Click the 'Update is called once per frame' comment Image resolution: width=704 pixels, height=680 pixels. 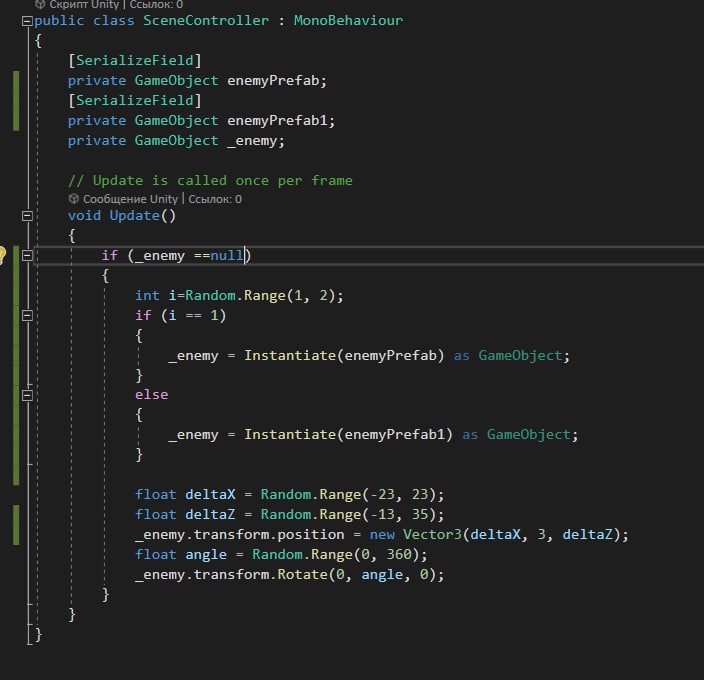(x=210, y=181)
